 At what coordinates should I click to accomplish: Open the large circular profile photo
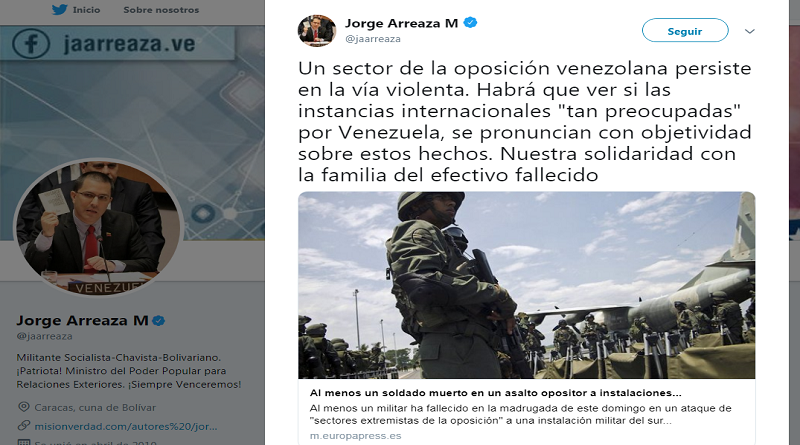coord(97,228)
